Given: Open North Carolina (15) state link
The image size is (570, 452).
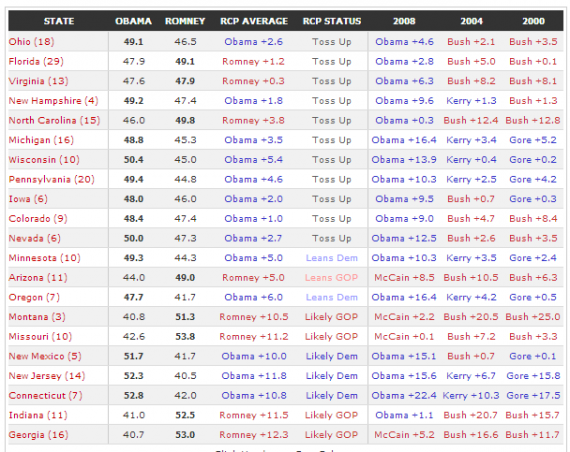Looking at the screenshot, I should coord(55,120).
